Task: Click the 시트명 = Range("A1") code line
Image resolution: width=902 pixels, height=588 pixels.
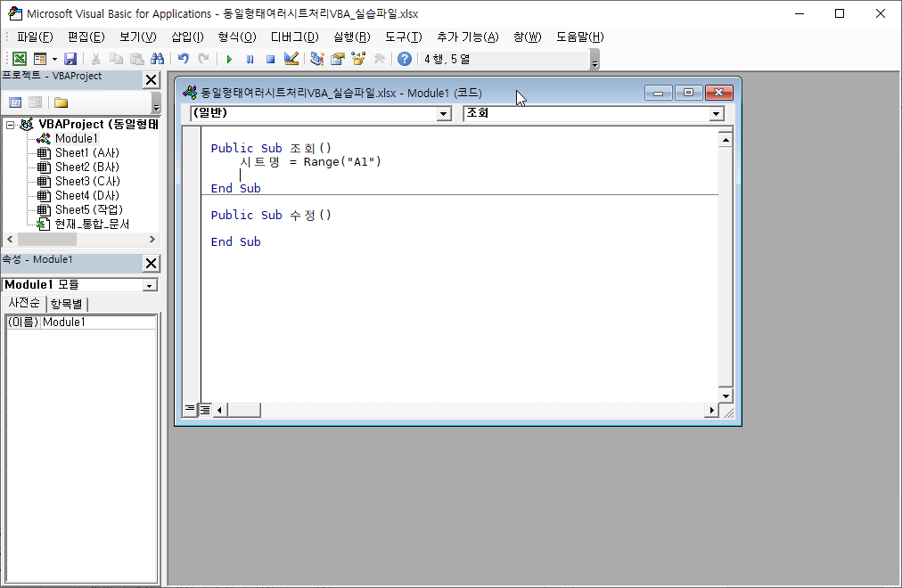Action: click(310, 162)
